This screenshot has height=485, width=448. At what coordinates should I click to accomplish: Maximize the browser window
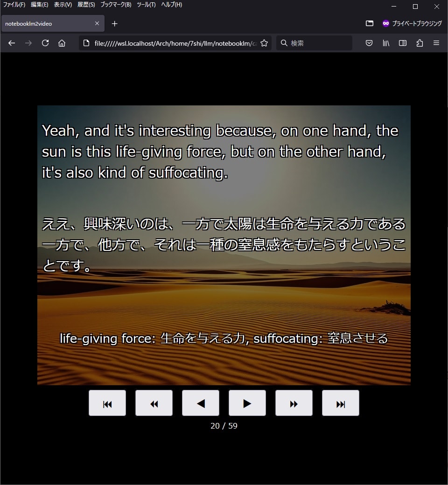click(x=415, y=6)
